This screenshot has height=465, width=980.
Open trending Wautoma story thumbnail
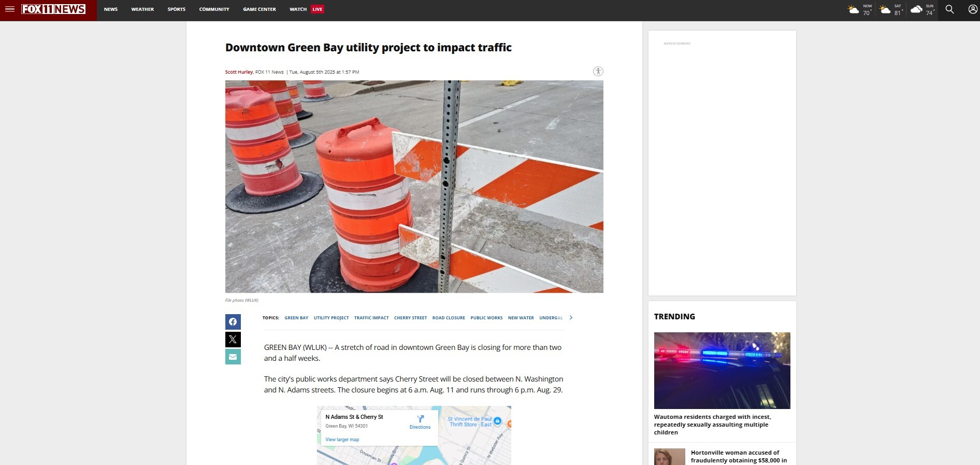[x=722, y=371]
